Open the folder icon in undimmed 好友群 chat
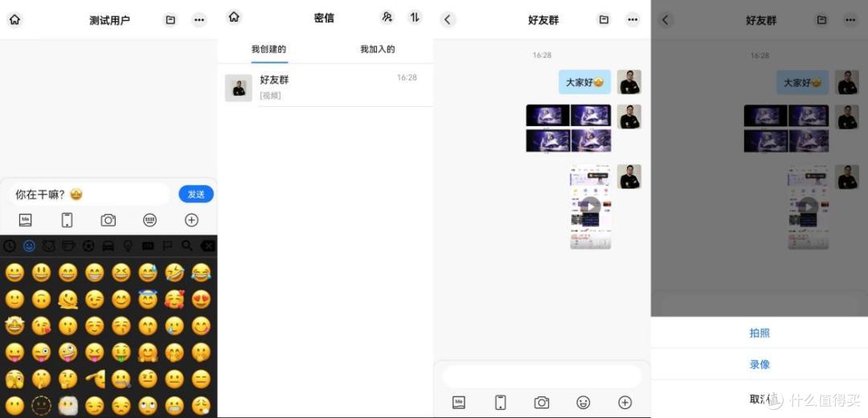This screenshot has height=418, width=868. click(x=604, y=20)
